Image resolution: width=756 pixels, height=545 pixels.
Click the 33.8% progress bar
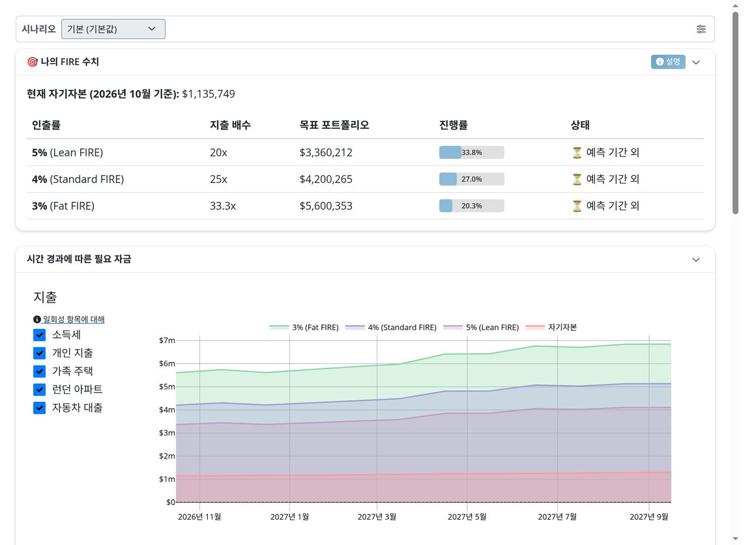click(472, 152)
